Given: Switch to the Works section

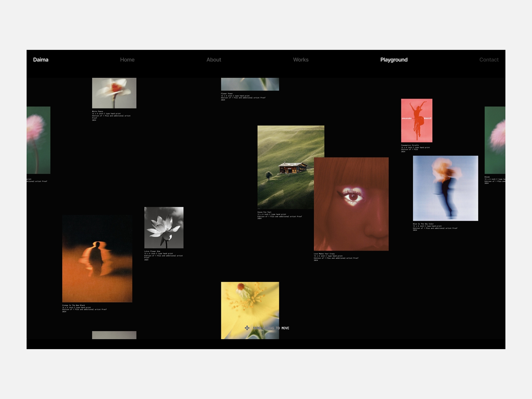Looking at the screenshot, I should 301,60.
